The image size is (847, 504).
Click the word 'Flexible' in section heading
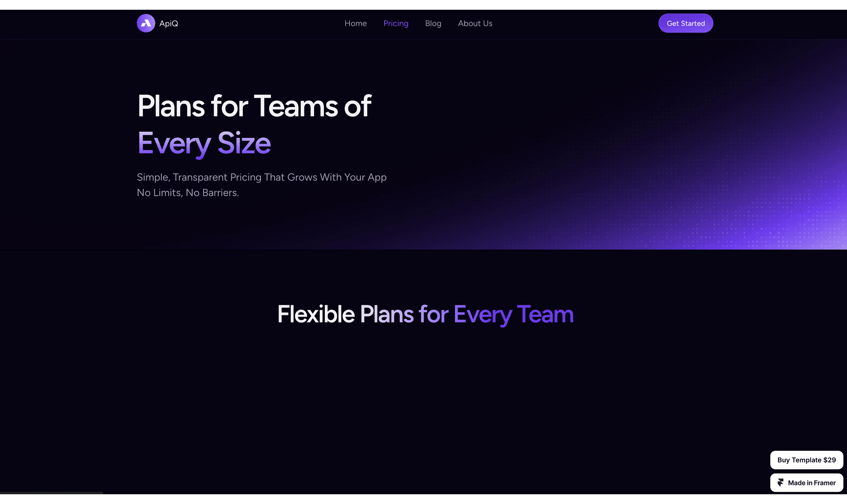[316, 314]
